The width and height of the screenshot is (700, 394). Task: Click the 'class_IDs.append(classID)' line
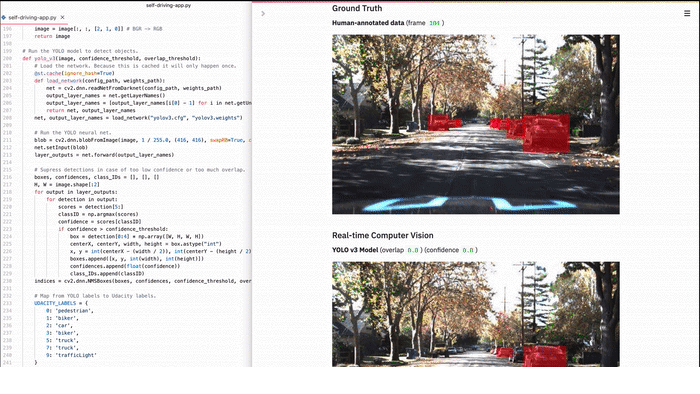click(x=107, y=274)
